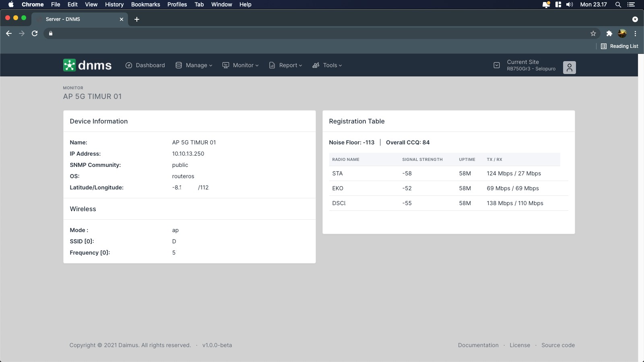This screenshot has height=362, width=644.
Task: Click the Current Site selector icon
Action: [x=496, y=65]
